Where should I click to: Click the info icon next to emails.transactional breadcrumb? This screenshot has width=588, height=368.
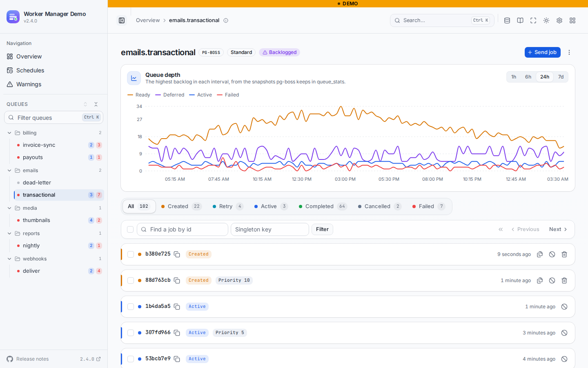pyautogui.click(x=226, y=20)
